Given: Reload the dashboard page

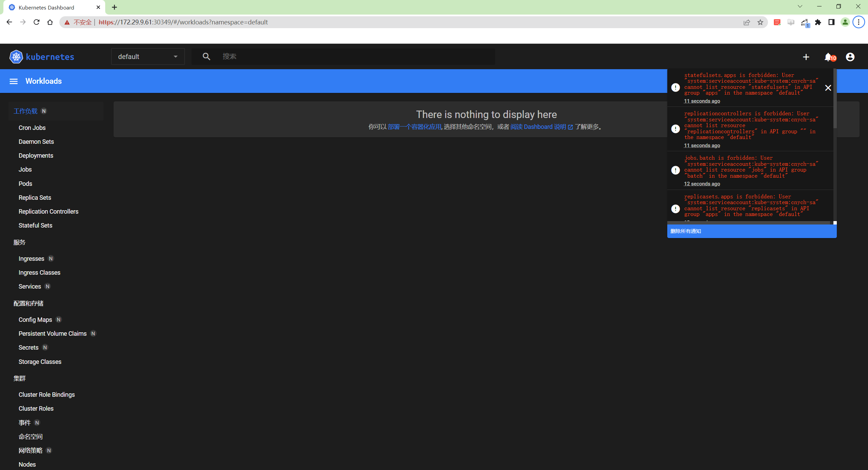Looking at the screenshot, I should click(36, 22).
